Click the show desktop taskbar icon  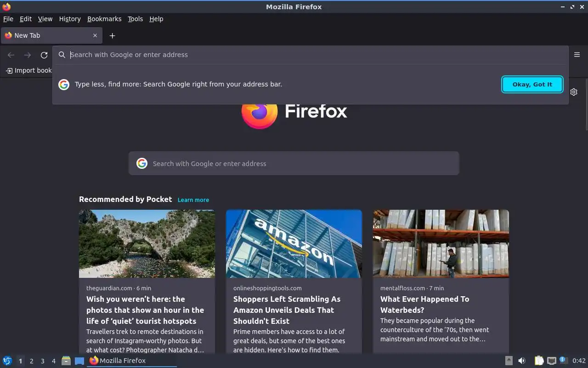point(79,361)
